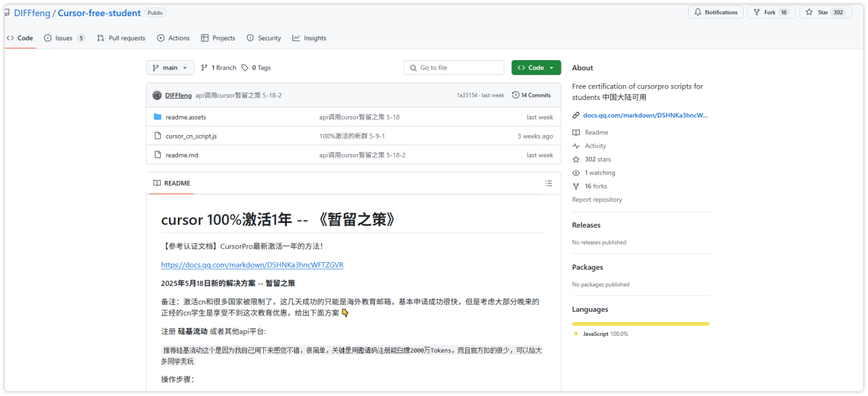Screen dimensions: 868x396
Task: Open the main branch dropdown
Action: pos(170,68)
